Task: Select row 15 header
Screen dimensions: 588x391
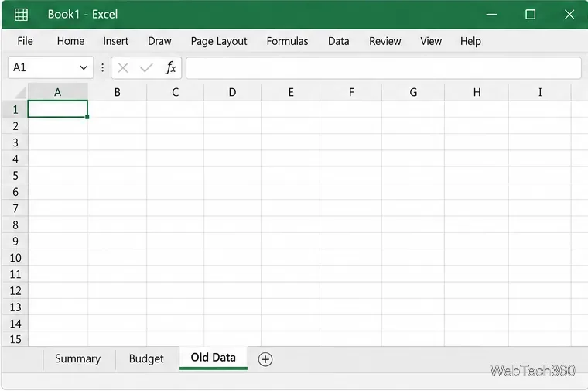Action: [x=15, y=339]
